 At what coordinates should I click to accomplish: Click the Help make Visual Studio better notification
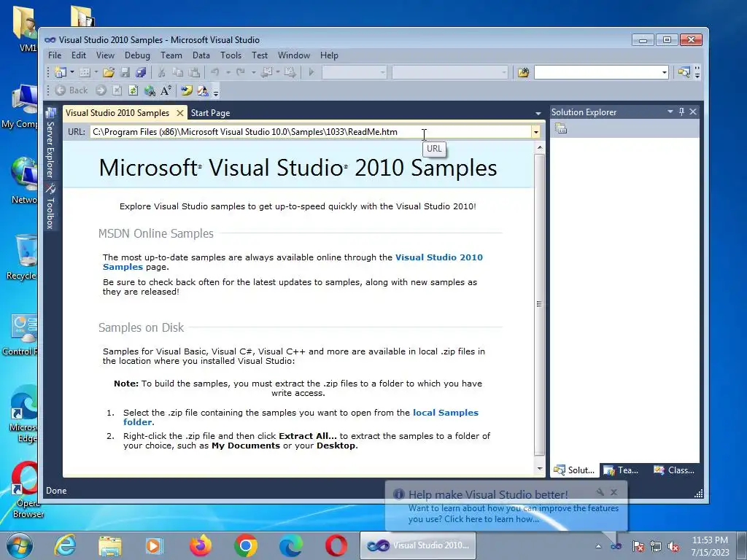(x=506, y=507)
